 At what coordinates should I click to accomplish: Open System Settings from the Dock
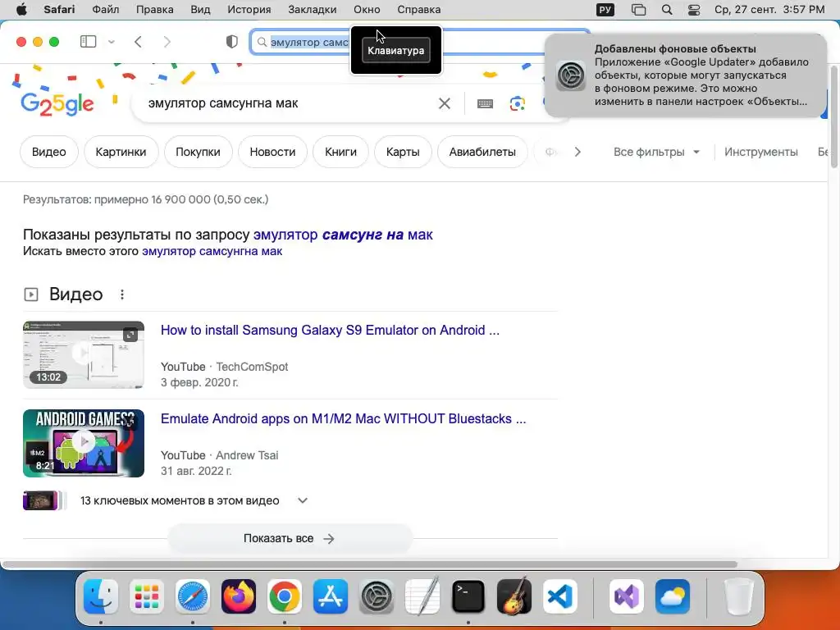point(376,596)
